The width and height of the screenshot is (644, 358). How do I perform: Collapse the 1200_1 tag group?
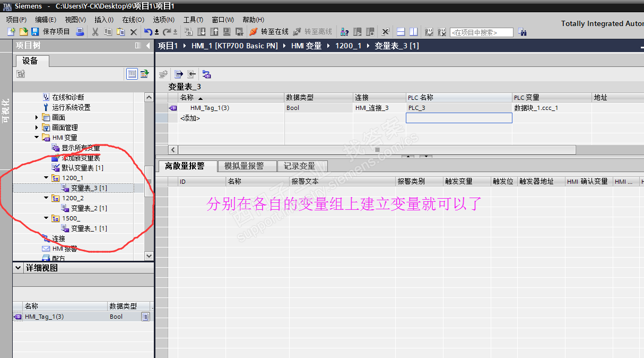click(46, 178)
